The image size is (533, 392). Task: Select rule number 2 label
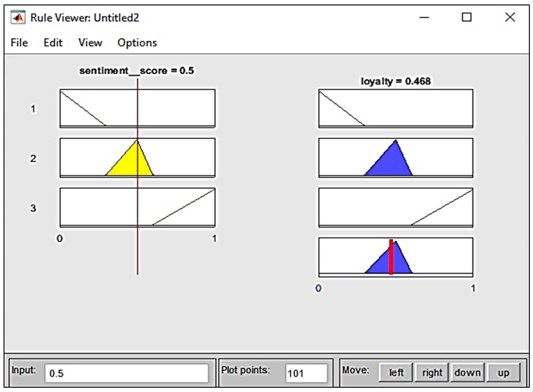[33, 158]
